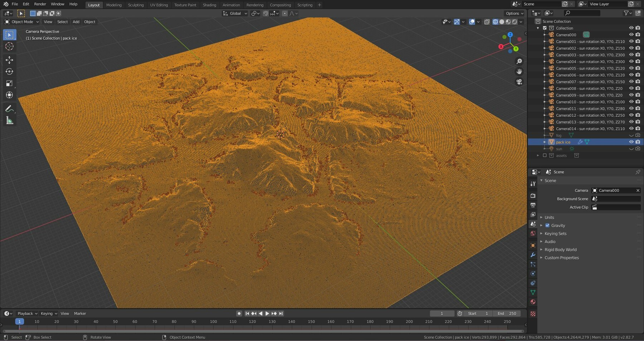This screenshot has width=644, height=341.
Task: Remove Camera000 from the Scene camera slot
Action: [x=638, y=190]
